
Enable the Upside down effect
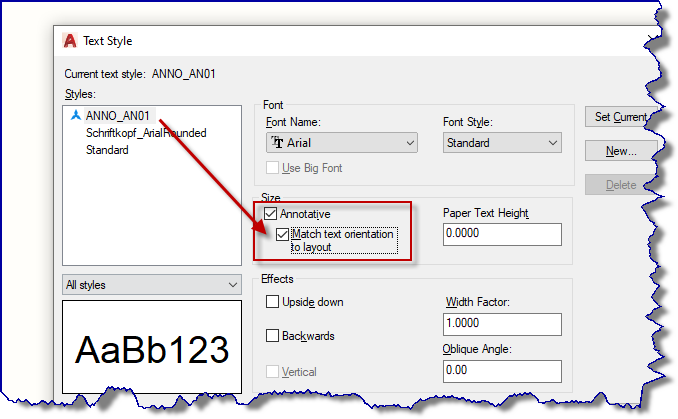[x=272, y=302]
